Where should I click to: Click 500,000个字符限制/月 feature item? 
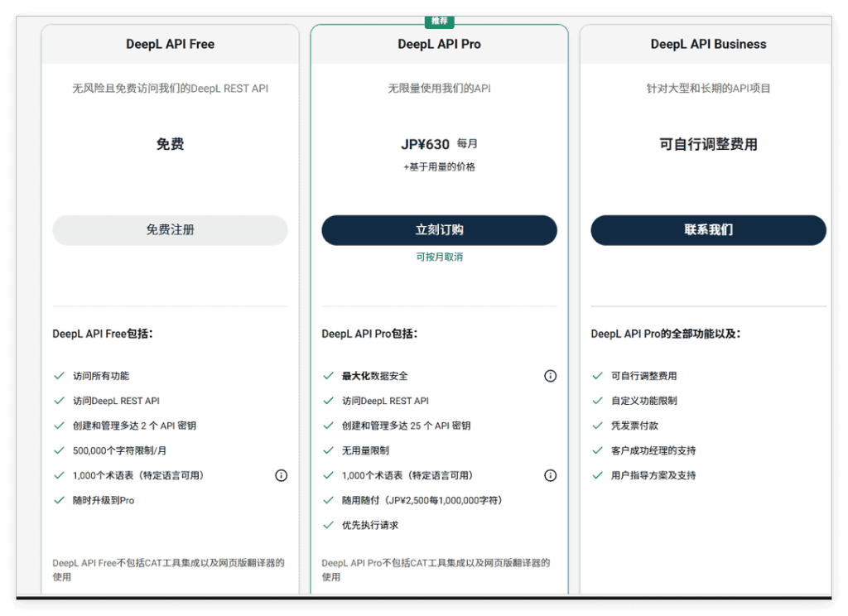click(119, 450)
